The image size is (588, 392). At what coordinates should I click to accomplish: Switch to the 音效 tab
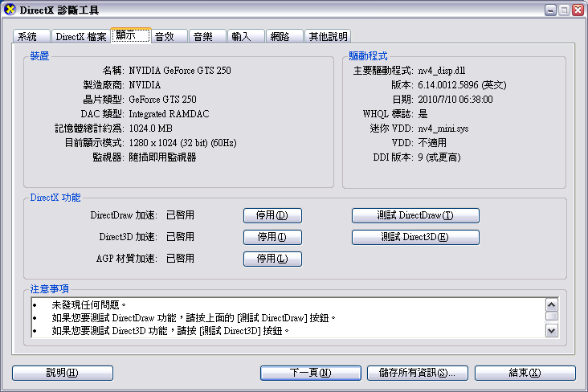[169, 36]
